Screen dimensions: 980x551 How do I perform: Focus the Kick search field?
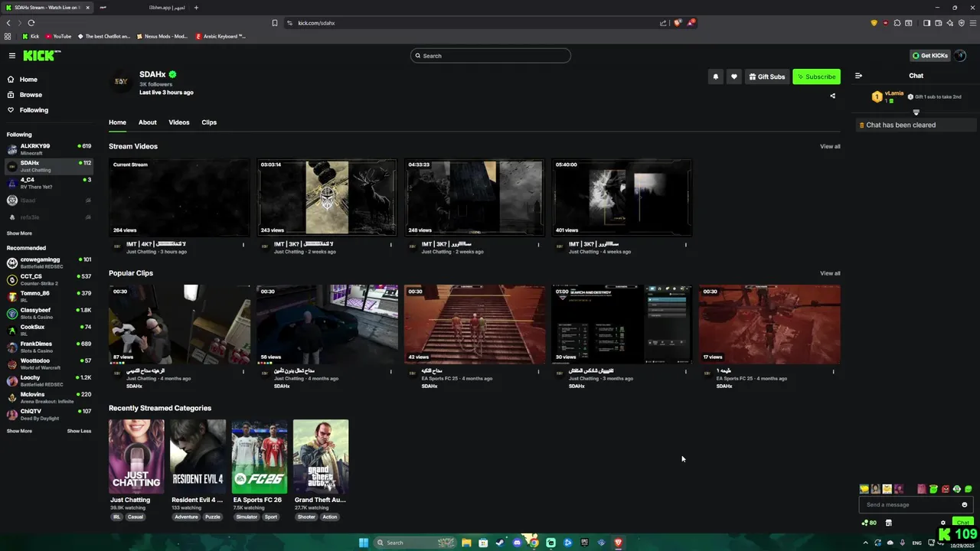click(491, 56)
